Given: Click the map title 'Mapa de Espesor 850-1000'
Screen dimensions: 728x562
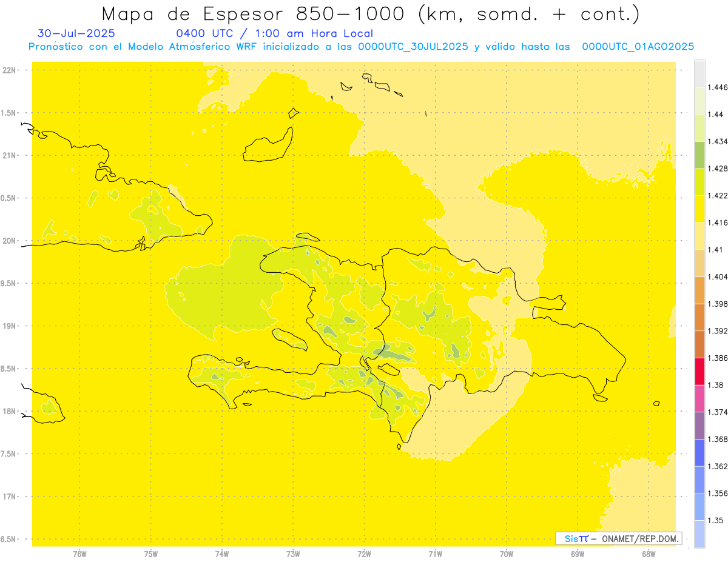Looking at the screenshot, I should click(x=257, y=13).
